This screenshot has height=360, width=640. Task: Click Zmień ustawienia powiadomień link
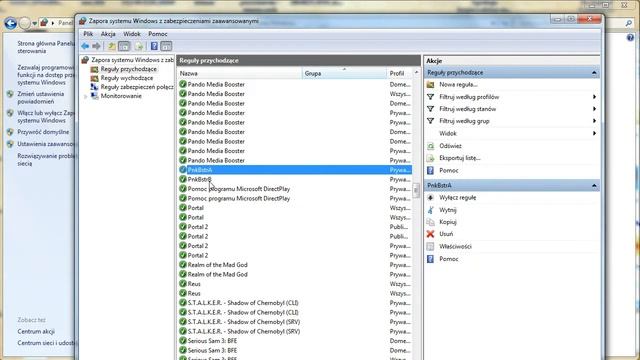(x=40, y=98)
